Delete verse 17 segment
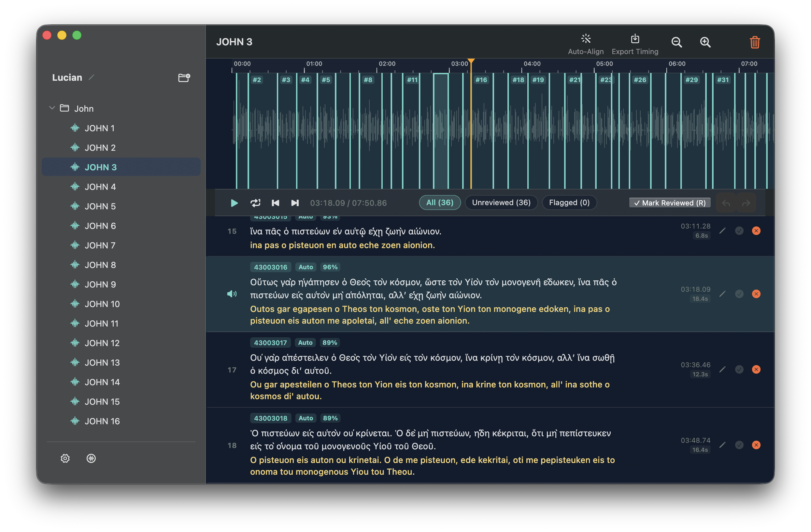Viewport: 811px width, 532px height. 756,370
